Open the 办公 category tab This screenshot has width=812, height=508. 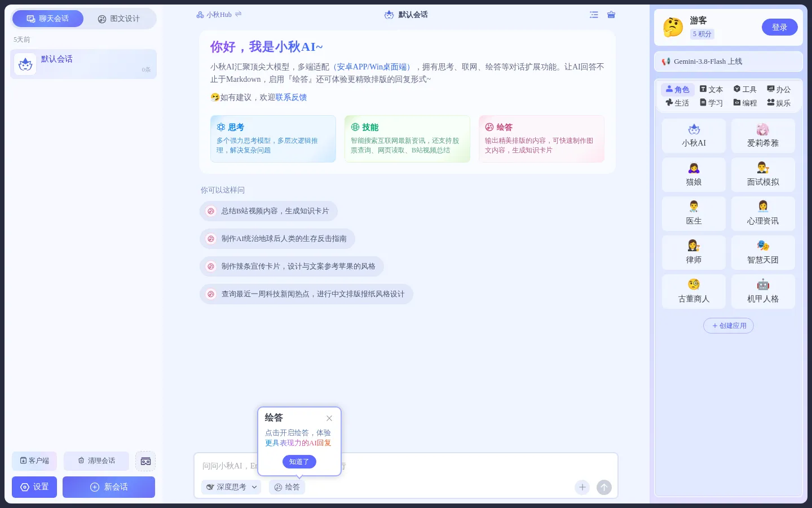click(x=779, y=89)
